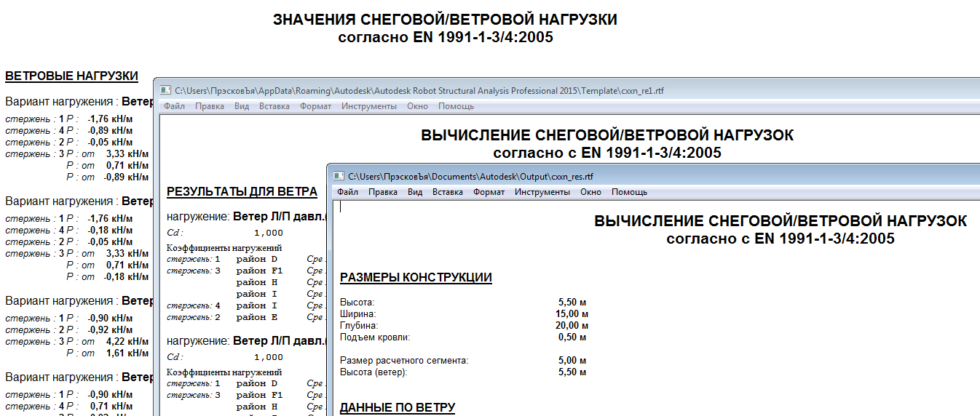Viewport: 980px width, 416px height.
Task: Click the 4,22 кН/м value in background document
Action: tap(127, 342)
